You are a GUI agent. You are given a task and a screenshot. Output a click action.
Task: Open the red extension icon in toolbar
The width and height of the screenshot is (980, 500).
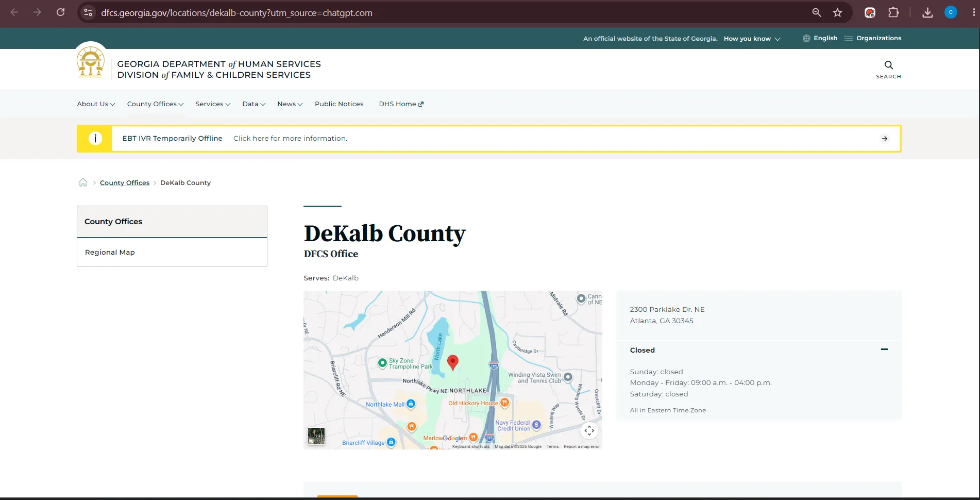click(x=870, y=12)
